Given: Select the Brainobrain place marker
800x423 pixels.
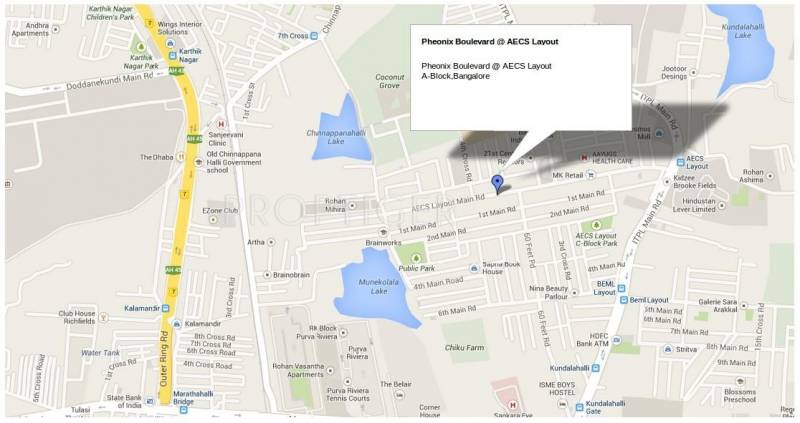Looking at the screenshot, I should [267, 275].
